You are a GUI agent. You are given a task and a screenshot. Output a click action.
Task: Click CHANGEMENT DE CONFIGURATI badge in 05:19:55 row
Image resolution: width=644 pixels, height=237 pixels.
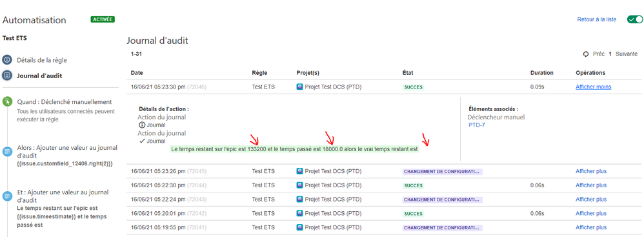(x=442, y=227)
